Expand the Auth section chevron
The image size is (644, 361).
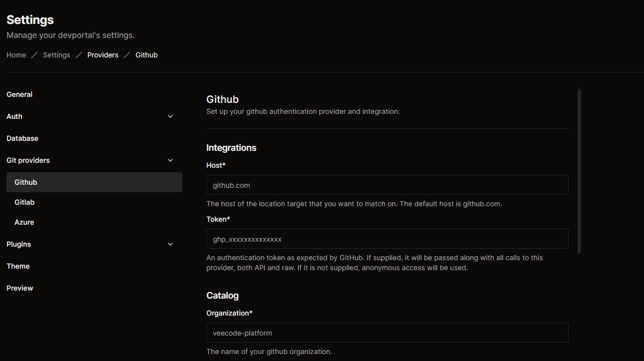click(x=170, y=116)
